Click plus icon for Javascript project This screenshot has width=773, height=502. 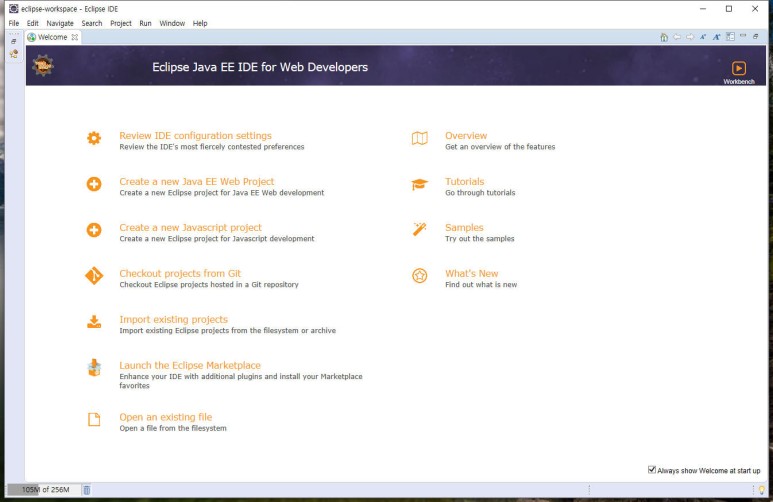(94, 230)
